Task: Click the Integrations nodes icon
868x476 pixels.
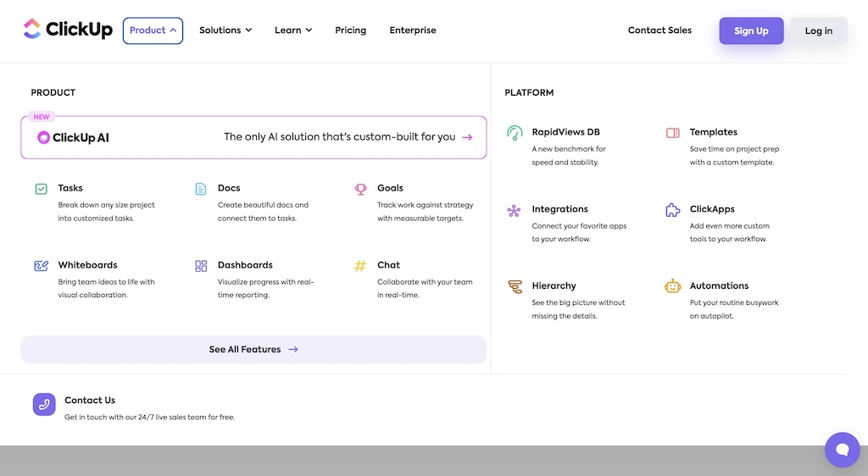Action: (514, 210)
